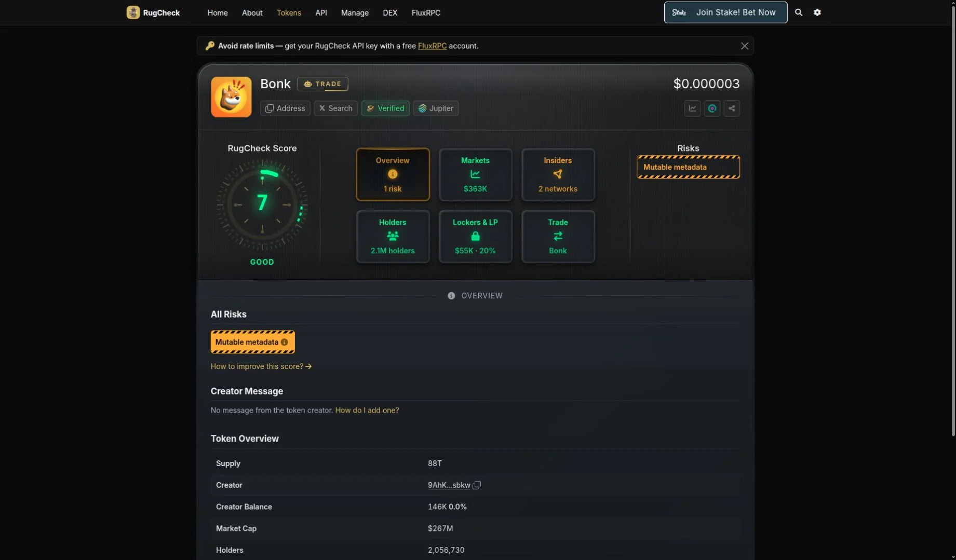Click the teal circular icon button

click(712, 108)
